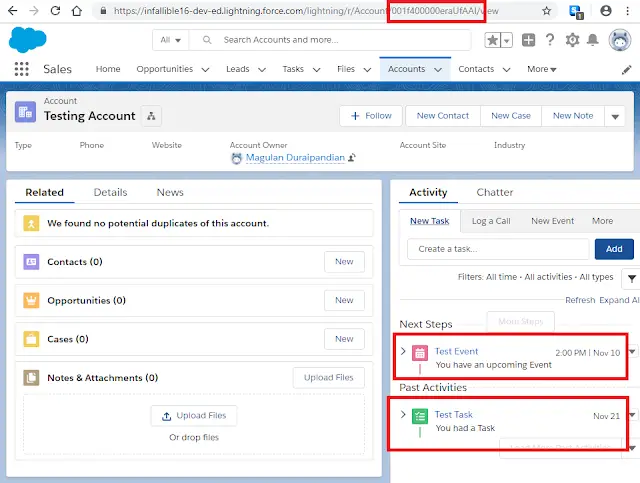Image resolution: width=640 pixels, height=483 pixels.
Task: Open the activity filter funnel icon
Action: point(631,279)
